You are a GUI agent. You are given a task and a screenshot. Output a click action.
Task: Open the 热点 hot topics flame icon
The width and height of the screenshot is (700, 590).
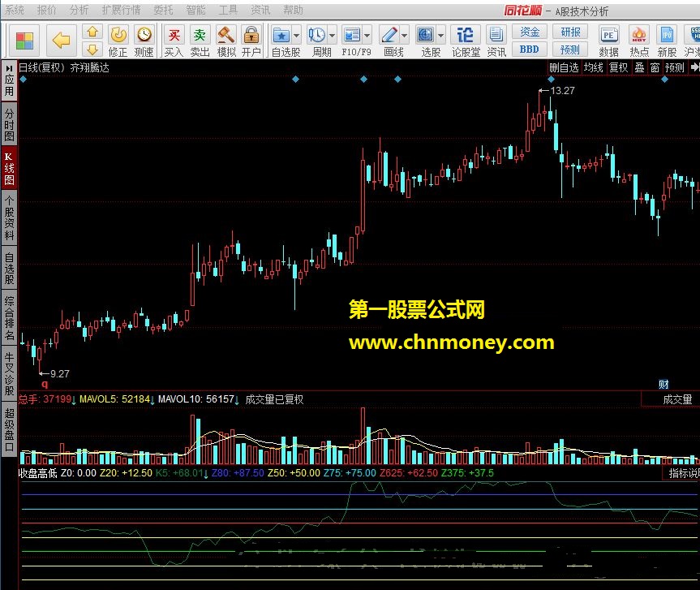tap(639, 41)
